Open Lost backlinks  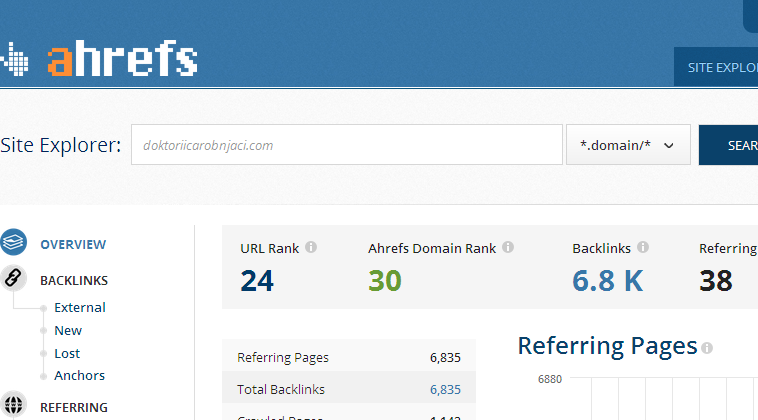point(67,353)
